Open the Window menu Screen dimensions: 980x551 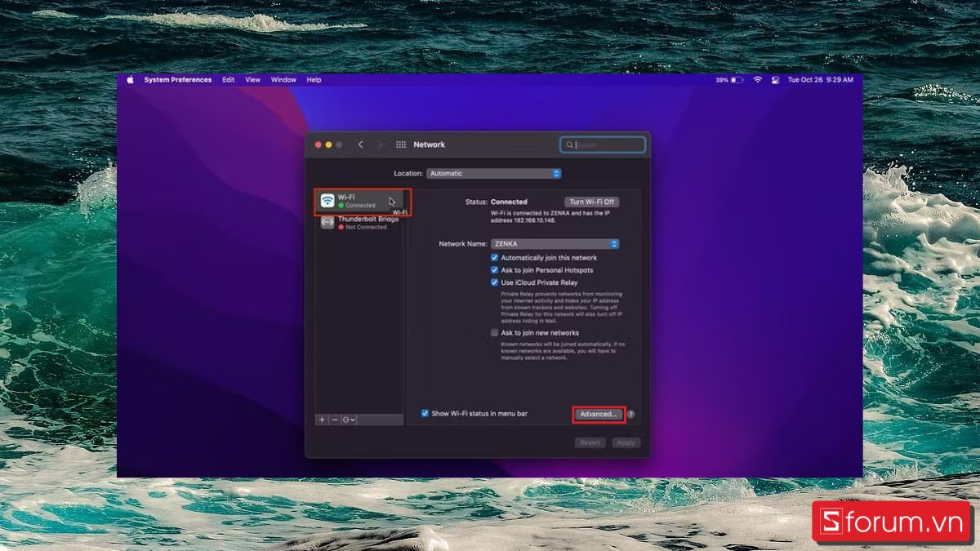[283, 80]
